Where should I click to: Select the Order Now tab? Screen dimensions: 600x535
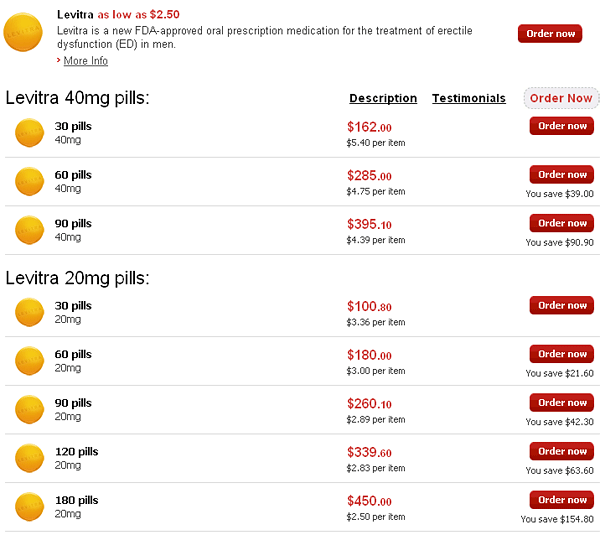[x=561, y=98]
